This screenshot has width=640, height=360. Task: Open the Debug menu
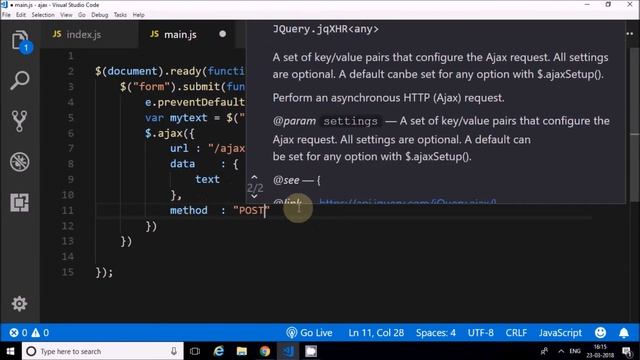(100, 15)
